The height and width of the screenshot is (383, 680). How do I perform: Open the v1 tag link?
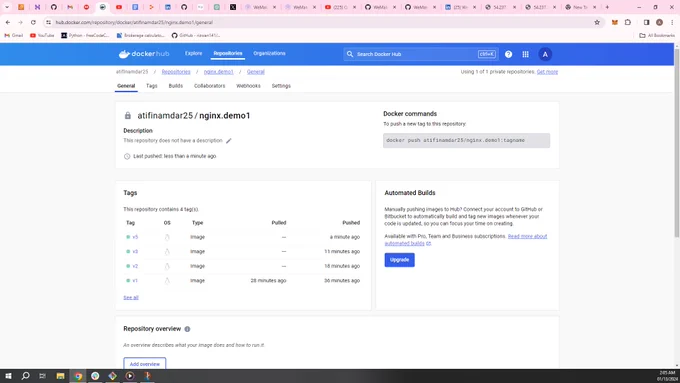[135, 281]
